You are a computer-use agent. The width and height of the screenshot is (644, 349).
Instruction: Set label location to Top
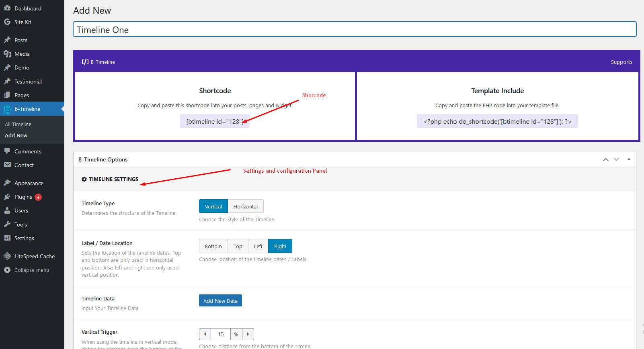click(238, 246)
